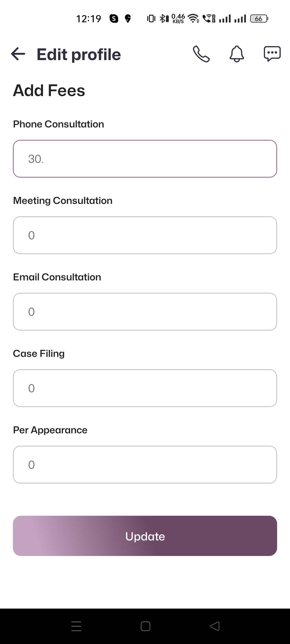The height and width of the screenshot is (644, 290).
Task: Click the Case Filing fee field
Action: tap(145, 388)
